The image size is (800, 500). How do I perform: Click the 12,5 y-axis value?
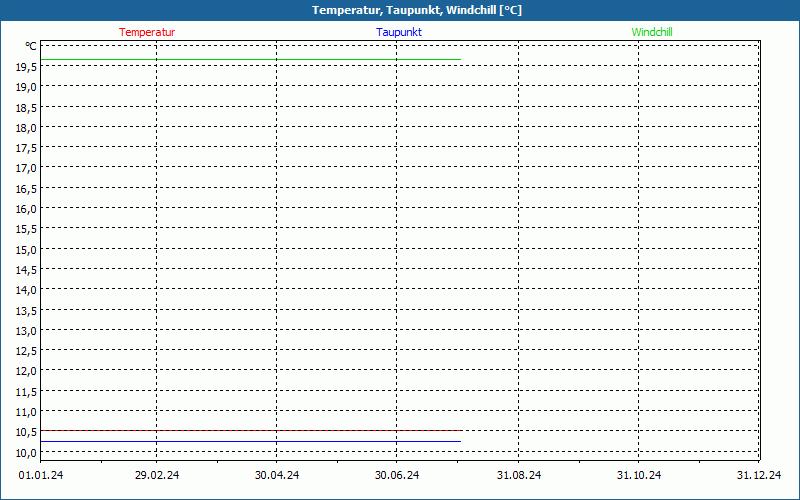[26, 351]
